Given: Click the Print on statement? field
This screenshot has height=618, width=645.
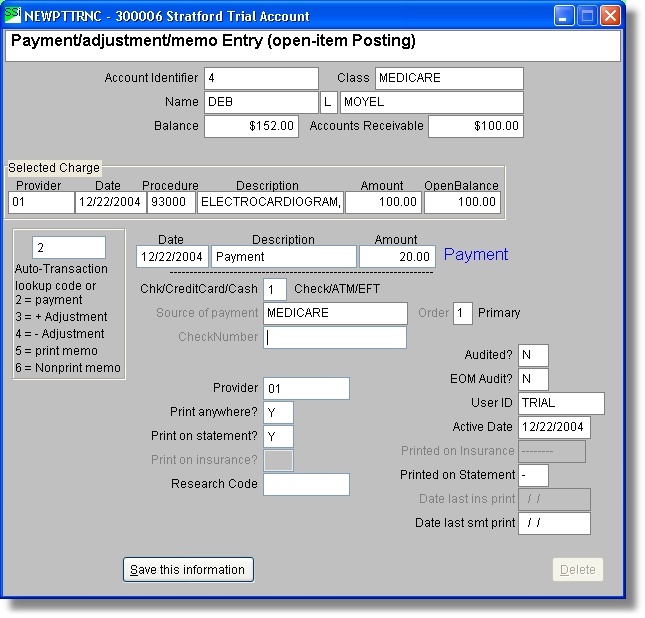Looking at the screenshot, I should 278,436.
